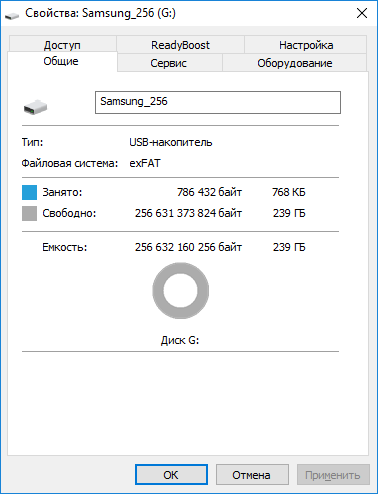The image size is (378, 494).
Task: Click the blue Занято color square
Action: [29, 192]
